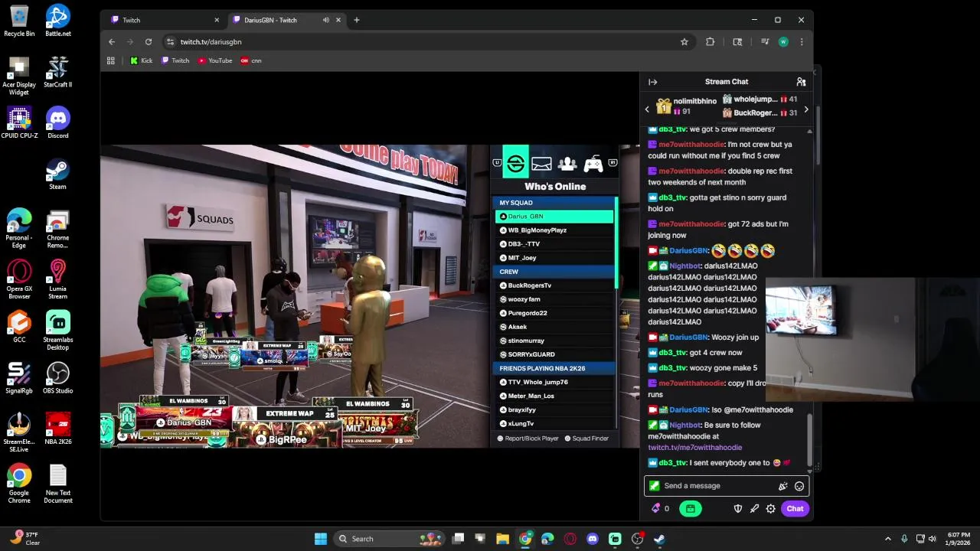Open Battle.net desktop shortcut

coord(58,21)
